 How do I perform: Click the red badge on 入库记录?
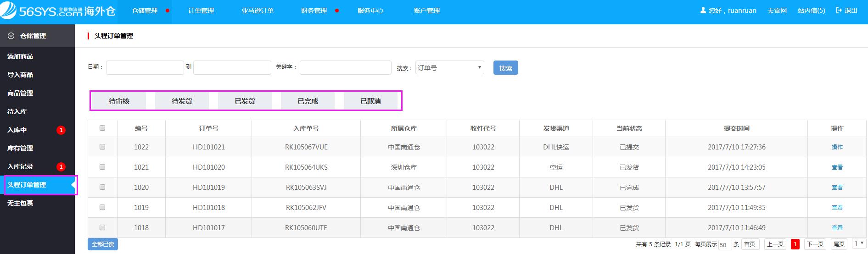[61, 167]
